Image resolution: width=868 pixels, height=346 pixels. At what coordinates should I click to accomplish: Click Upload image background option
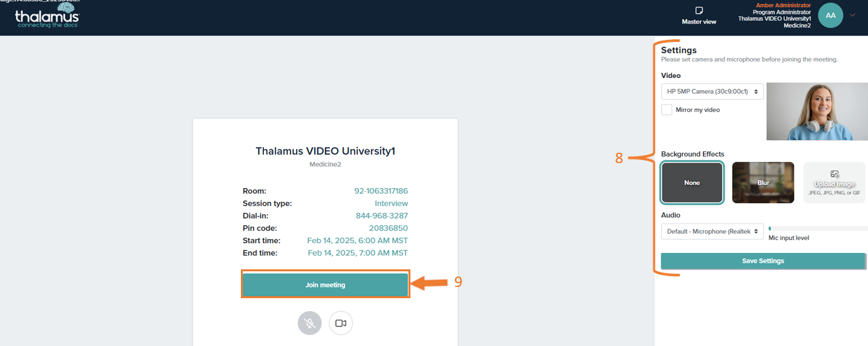click(x=834, y=182)
